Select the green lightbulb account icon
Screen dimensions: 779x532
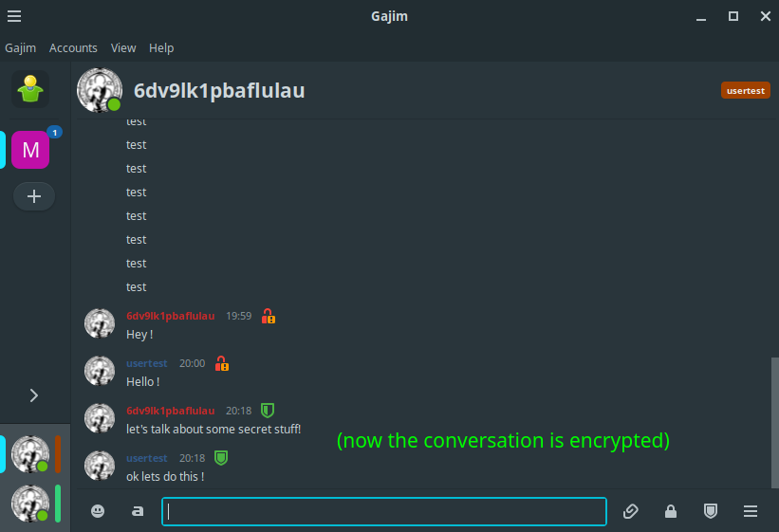pyautogui.click(x=30, y=89)
